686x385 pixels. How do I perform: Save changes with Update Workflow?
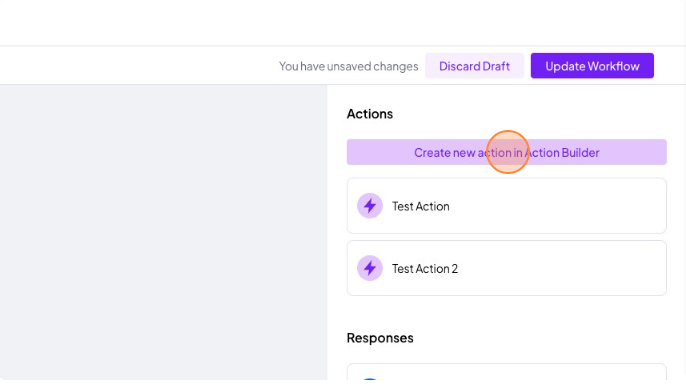coord(592,66)
